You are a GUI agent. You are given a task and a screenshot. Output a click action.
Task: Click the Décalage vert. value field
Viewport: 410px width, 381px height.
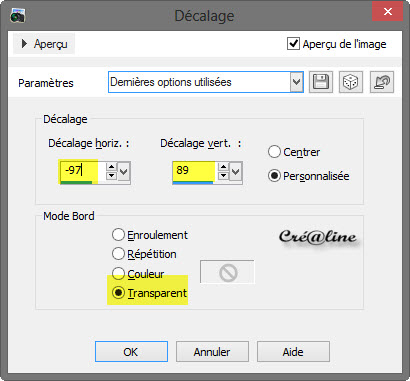tap(195, 172)
